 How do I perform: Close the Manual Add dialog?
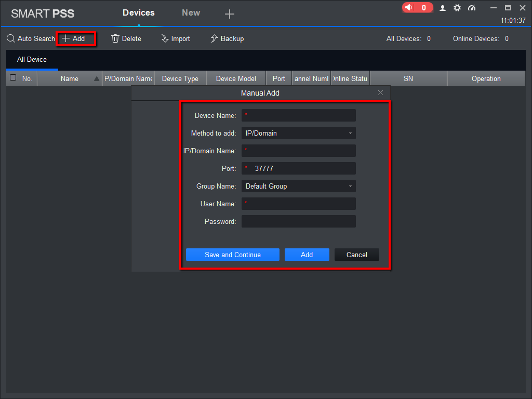tap(381, 93)
